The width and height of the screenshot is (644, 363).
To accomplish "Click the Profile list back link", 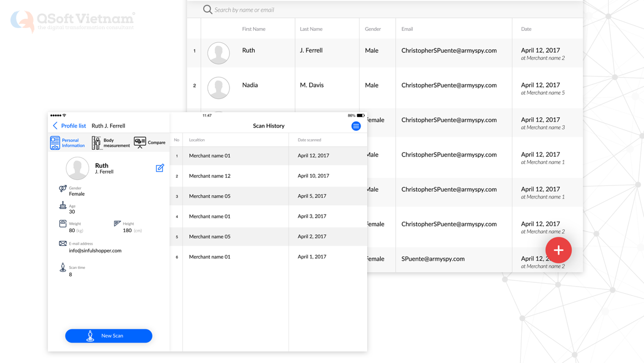I will click(x=74, y=125).
